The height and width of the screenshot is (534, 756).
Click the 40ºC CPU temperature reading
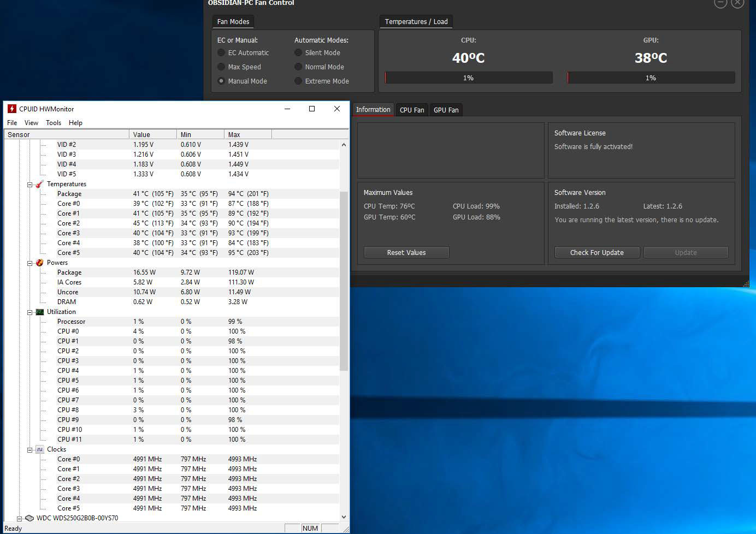pyautogui.click(x=469, y=58)
